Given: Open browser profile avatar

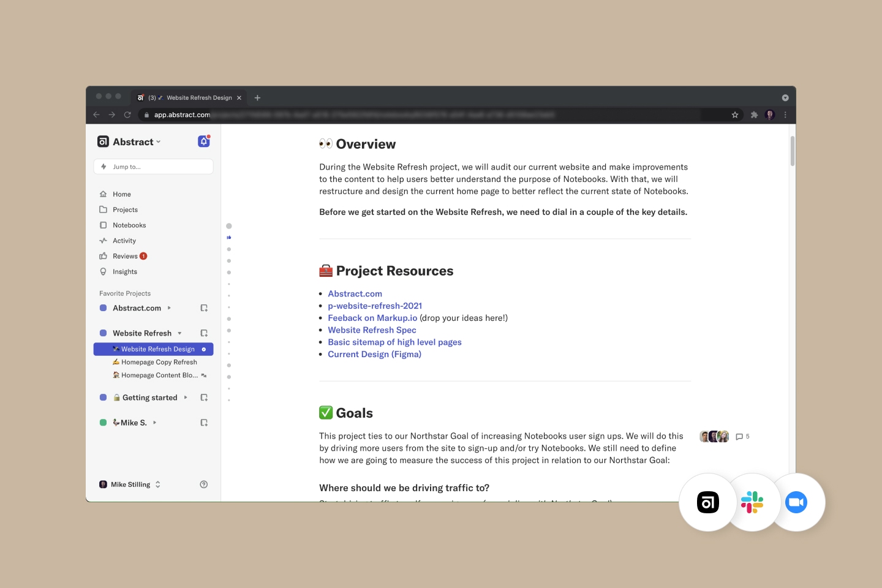Looking at the screenshot, I should (x=770, y=115).
